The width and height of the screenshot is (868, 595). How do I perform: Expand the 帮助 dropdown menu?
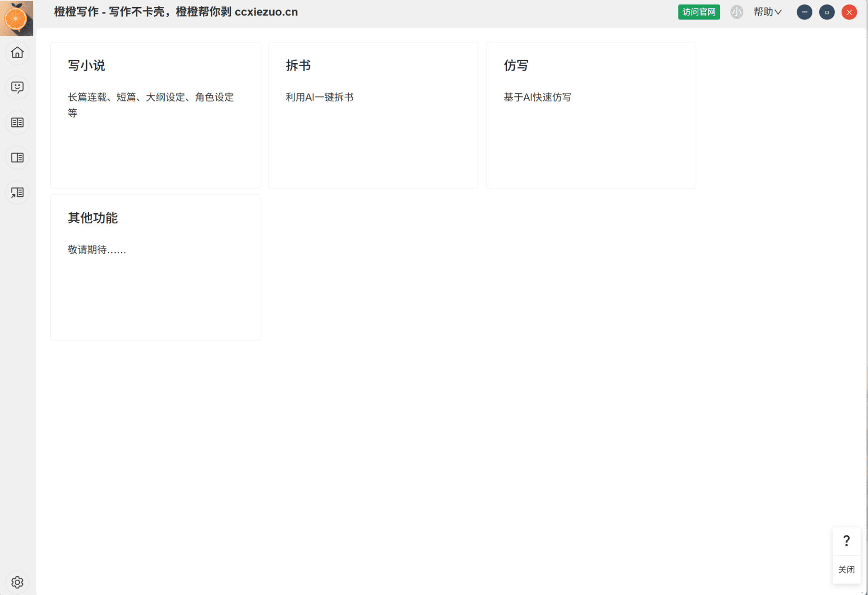[767, 12]
